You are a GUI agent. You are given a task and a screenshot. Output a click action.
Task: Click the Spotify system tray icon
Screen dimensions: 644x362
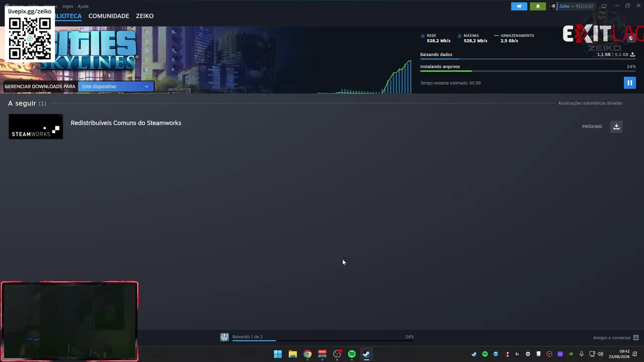485,354
